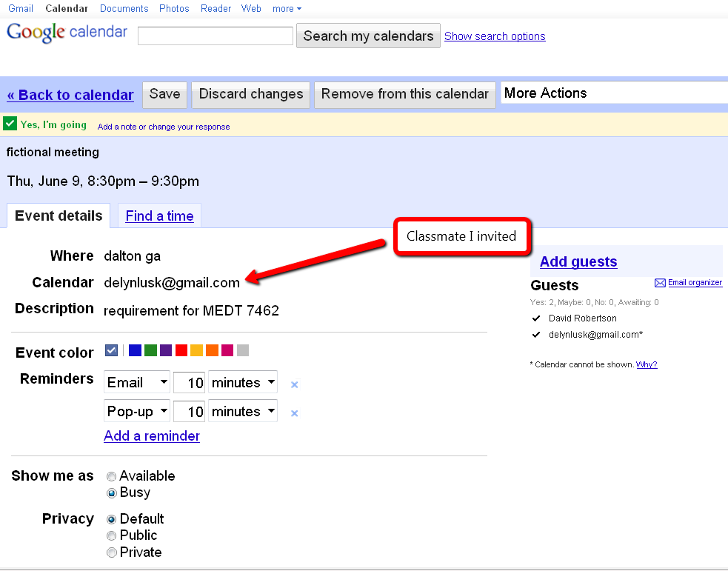
Task: Click the green Yes I'm going checkmark icon
Action: [x=10, y=124]
